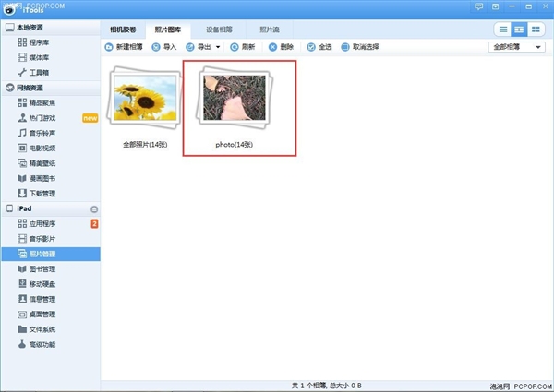
Task: Open the title bar menu dropdown icon
Action: pos(495,6)
